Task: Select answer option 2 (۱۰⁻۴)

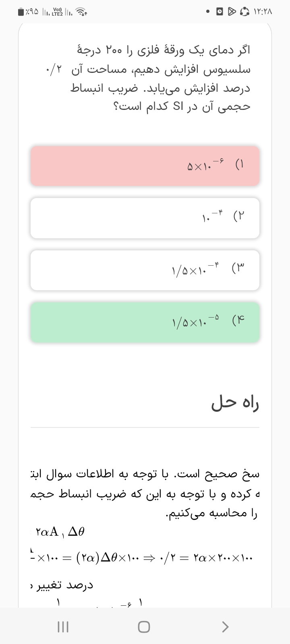Action: (x=145, y=218)
